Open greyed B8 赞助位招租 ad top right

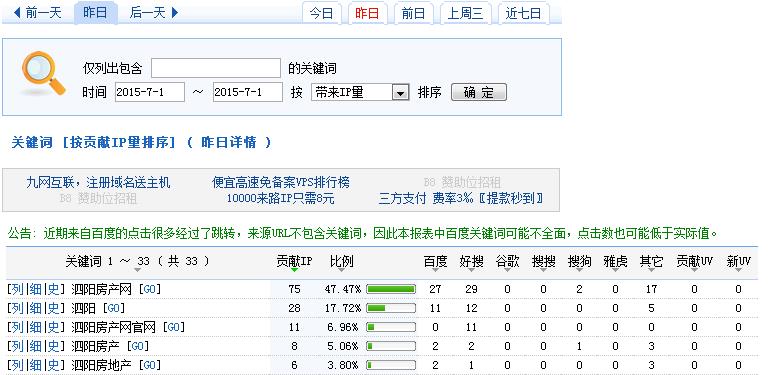pos(462,183)
